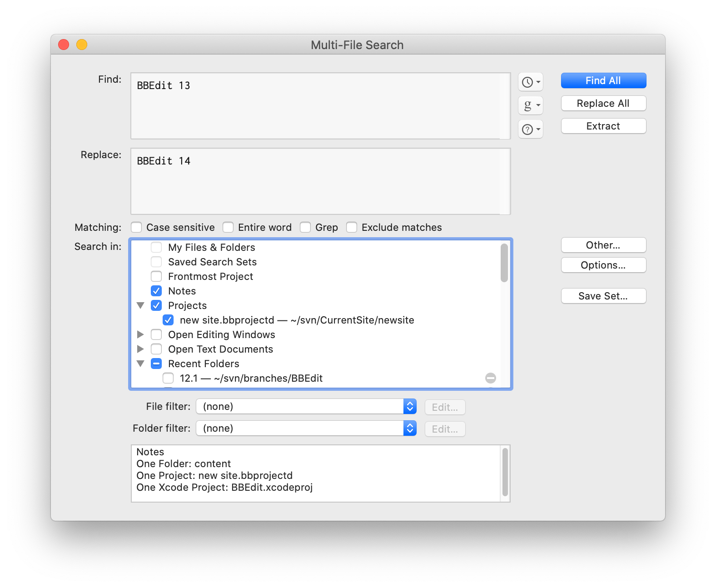Screen dimensions: 716x588
Task: Collapse the Recent Folders list
Action: tap(141, 364)
